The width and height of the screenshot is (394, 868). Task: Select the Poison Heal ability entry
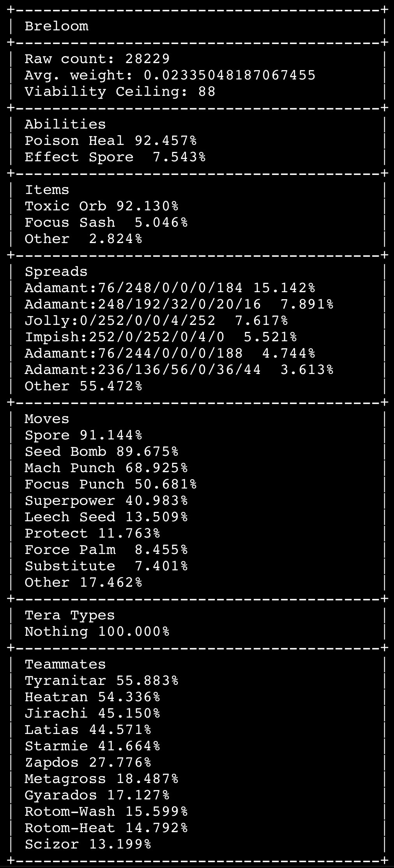(110, 141)
